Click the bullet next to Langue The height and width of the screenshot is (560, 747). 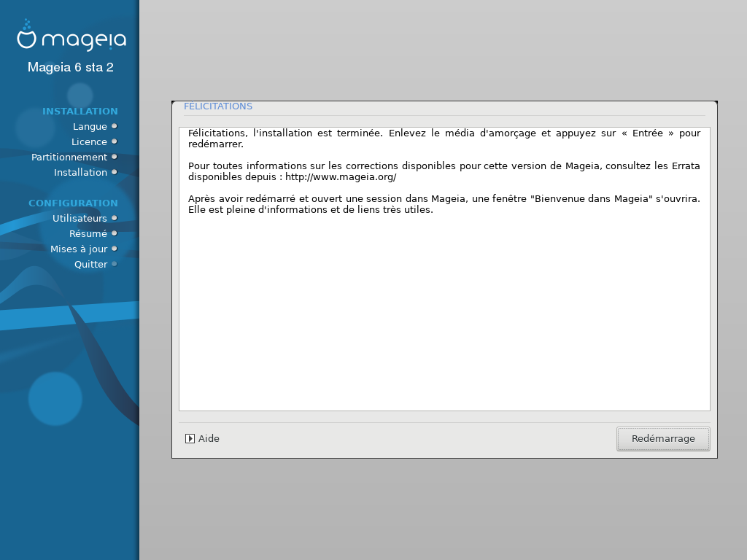pos(115,126)
